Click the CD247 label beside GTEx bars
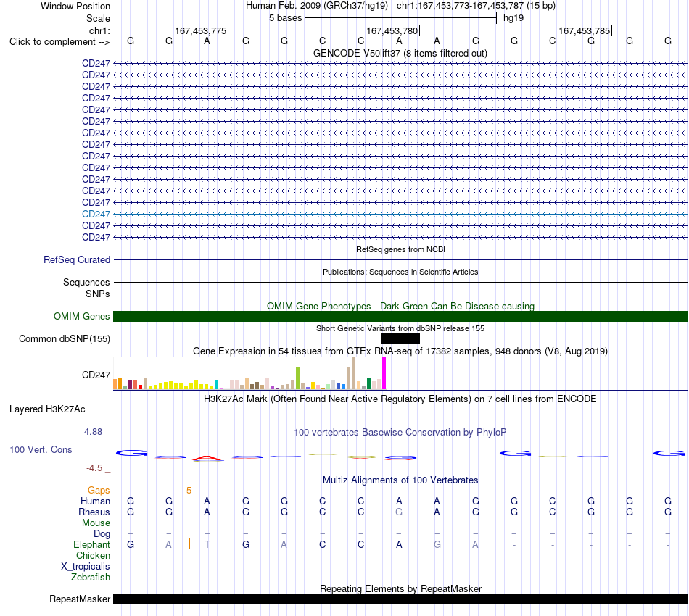Image resolution: width=689 pixels, height=616 pixels. coord(96,375)
